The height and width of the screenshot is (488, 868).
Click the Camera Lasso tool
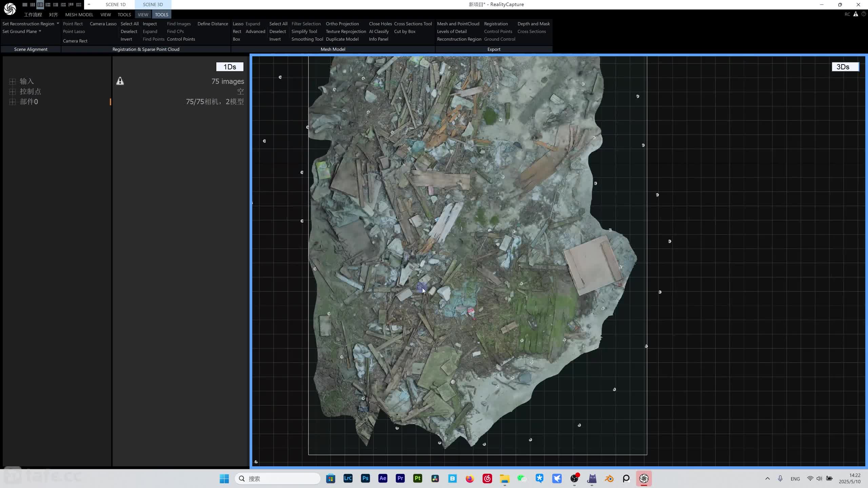[x=103, y=24]
